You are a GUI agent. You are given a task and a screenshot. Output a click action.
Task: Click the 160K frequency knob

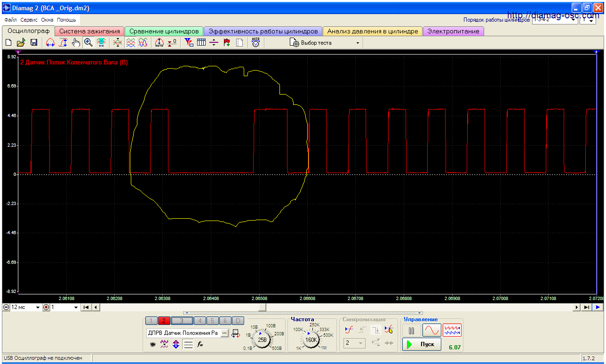click(311, 339)
